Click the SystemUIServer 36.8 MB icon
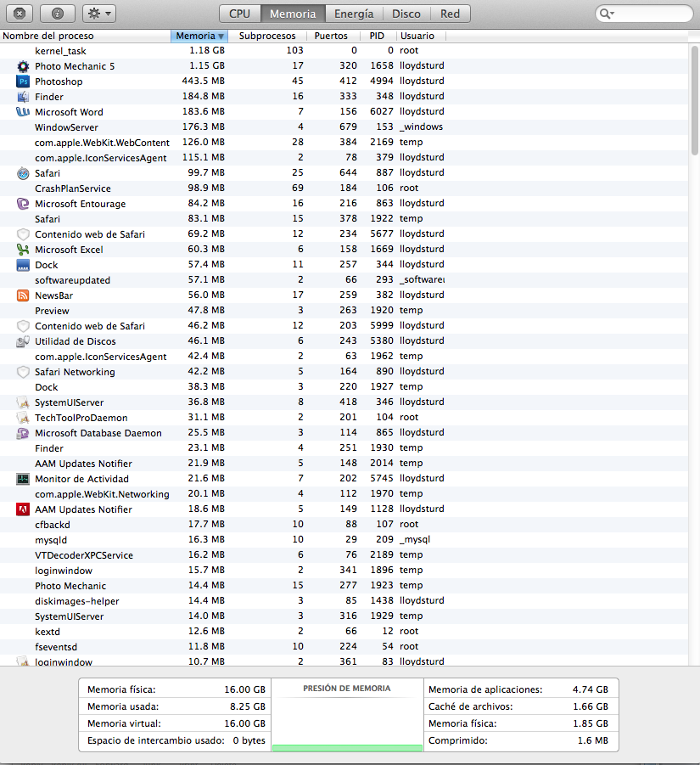Image resolution: width=700 pixels, height=765 pixels. coord(23,402)
